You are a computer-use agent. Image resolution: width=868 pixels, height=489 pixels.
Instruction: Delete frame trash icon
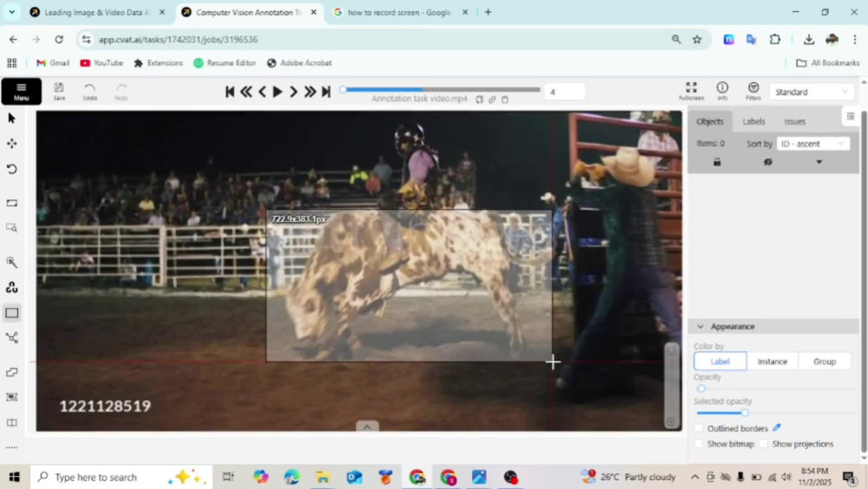[505, 100]
